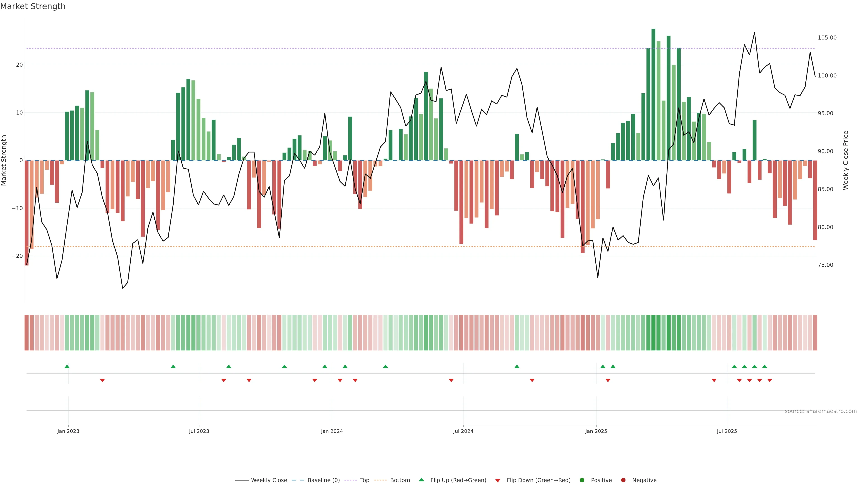Click red flip-down triangle just before Jul 2024

[451, 380]
